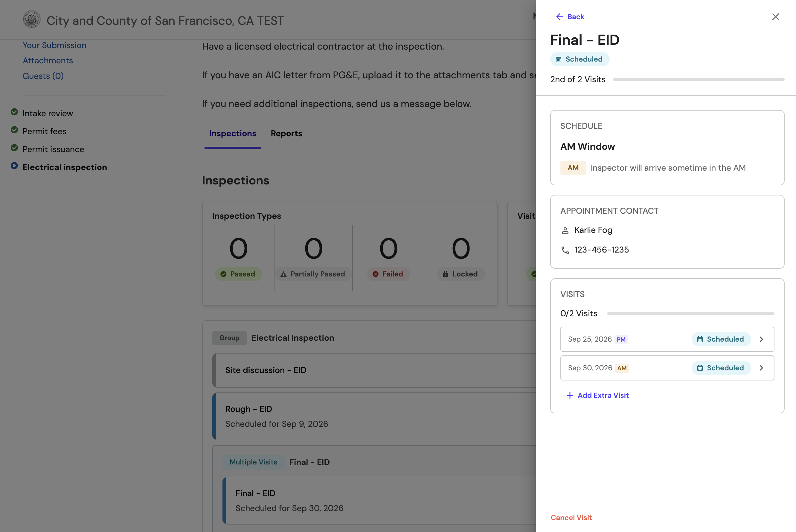Click the phone number 123-456-1235
This screenshot has width=796, height=532.
coord(601,250)
